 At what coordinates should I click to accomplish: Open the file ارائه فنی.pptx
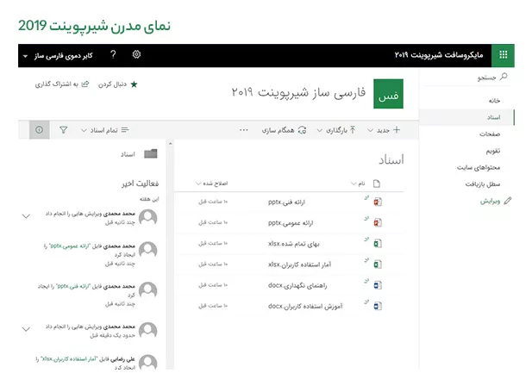point(286,202)
